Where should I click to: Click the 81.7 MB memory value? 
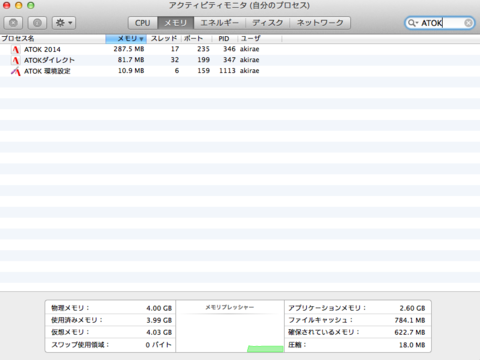131,60
